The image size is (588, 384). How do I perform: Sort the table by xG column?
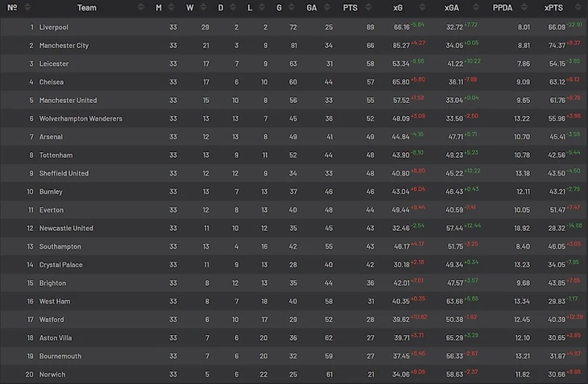tap(397, 8)
